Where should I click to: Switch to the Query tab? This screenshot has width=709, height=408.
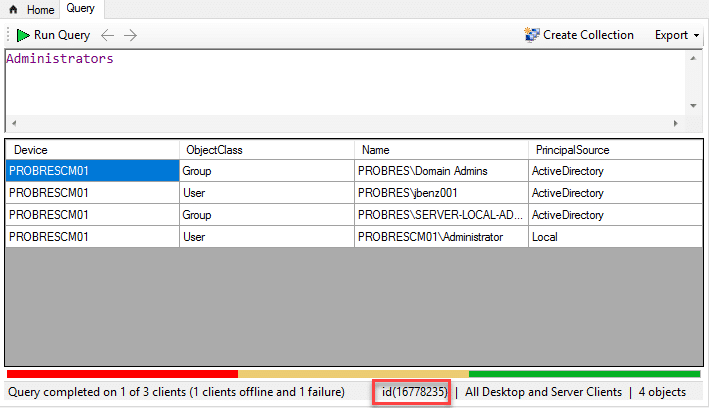point(80,9)
